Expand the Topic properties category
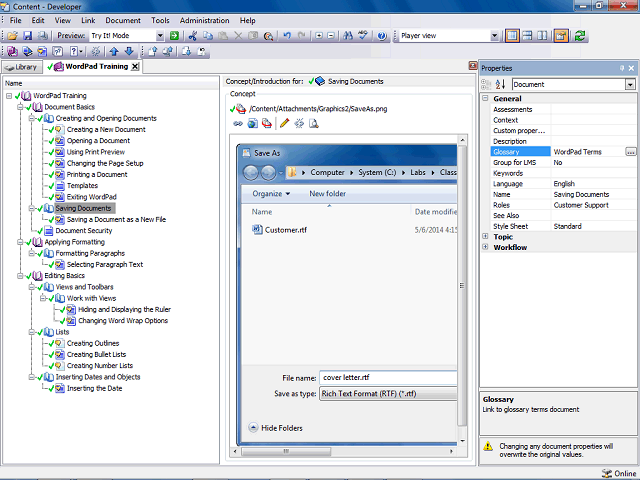Image resolution: width=640 pixels, height=480 pixels. [x=485, y=236]
